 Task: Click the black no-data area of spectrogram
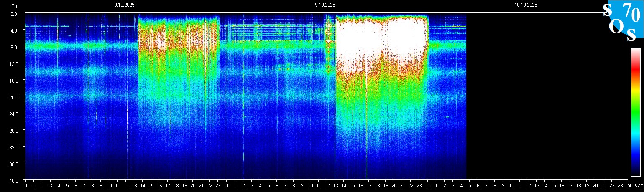[x=544, y=96]
